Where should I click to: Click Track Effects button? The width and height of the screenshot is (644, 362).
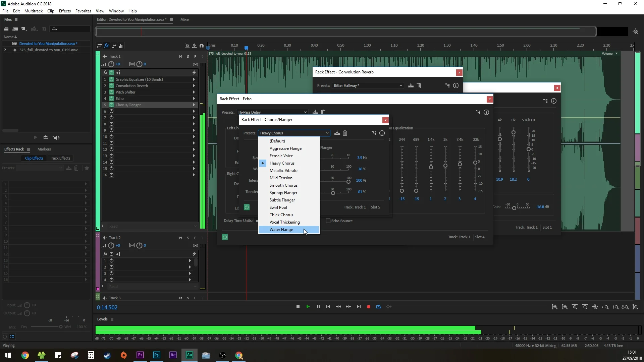60,158
